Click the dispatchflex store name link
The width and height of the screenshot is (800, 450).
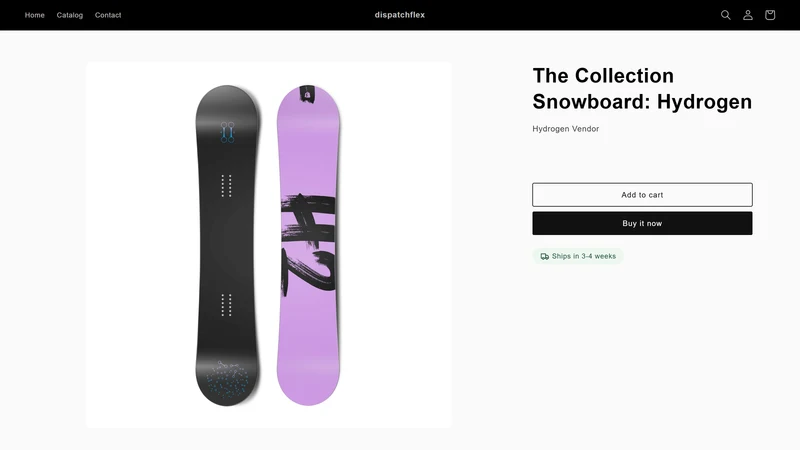[x=399, y=15]
